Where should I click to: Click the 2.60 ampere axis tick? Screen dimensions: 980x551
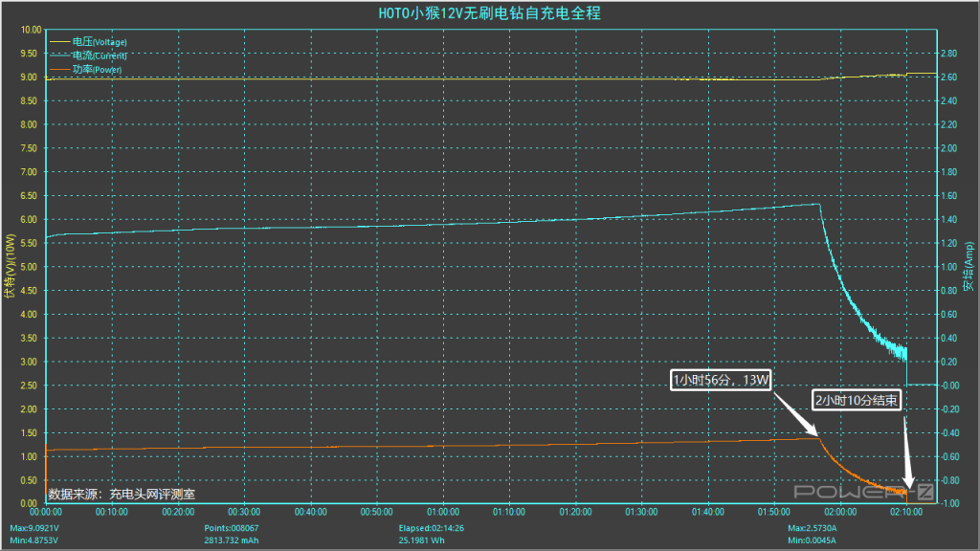pyautogui.click(x=948, y=77)
